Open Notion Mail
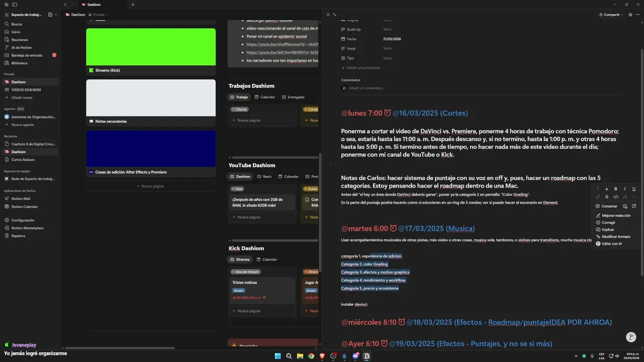The width and height of the screenshot is (644, 362). click(x=30, y=199)
